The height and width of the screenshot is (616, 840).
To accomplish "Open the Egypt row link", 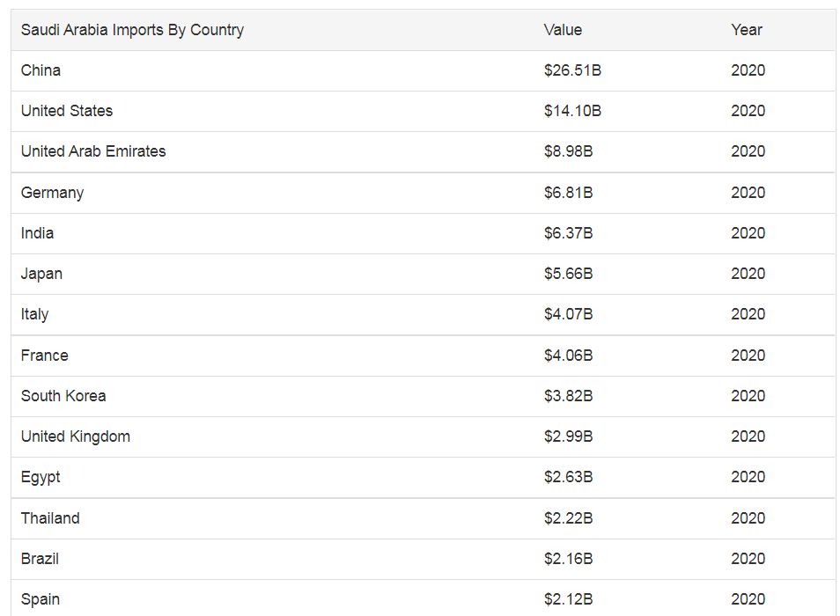I will (41, 477).
